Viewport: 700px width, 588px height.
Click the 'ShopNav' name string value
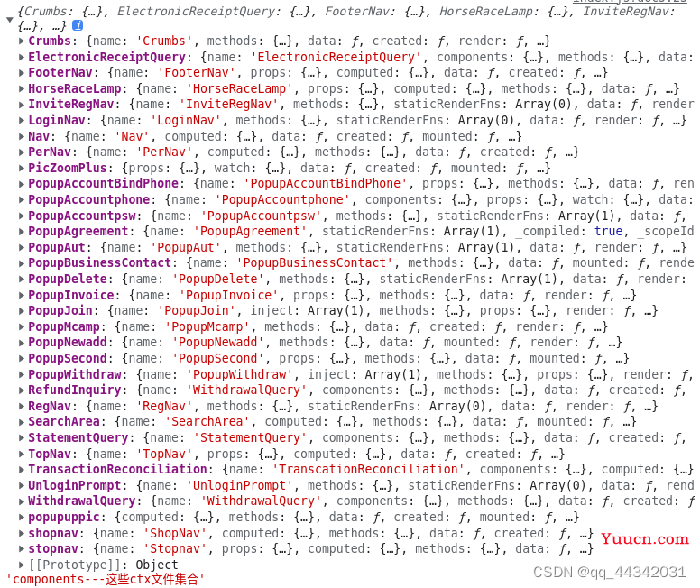pos(175,534)
